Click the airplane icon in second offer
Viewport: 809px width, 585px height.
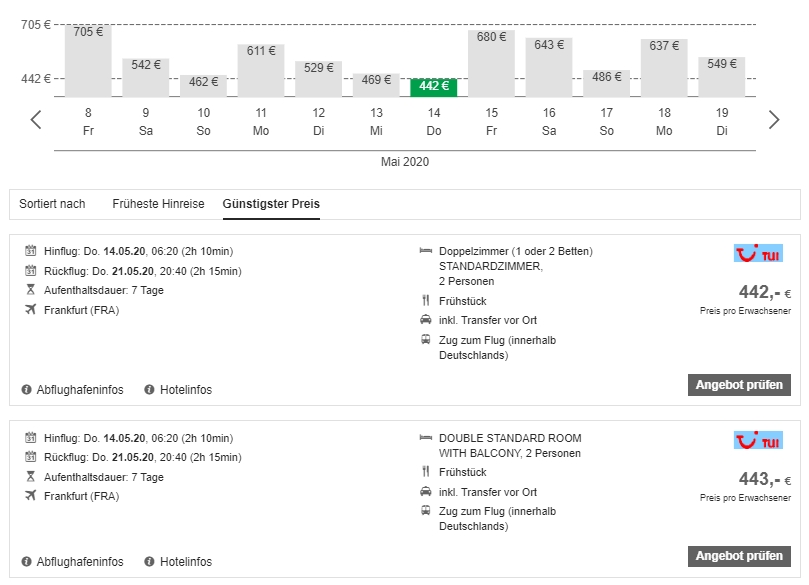(x=31, y=497)
